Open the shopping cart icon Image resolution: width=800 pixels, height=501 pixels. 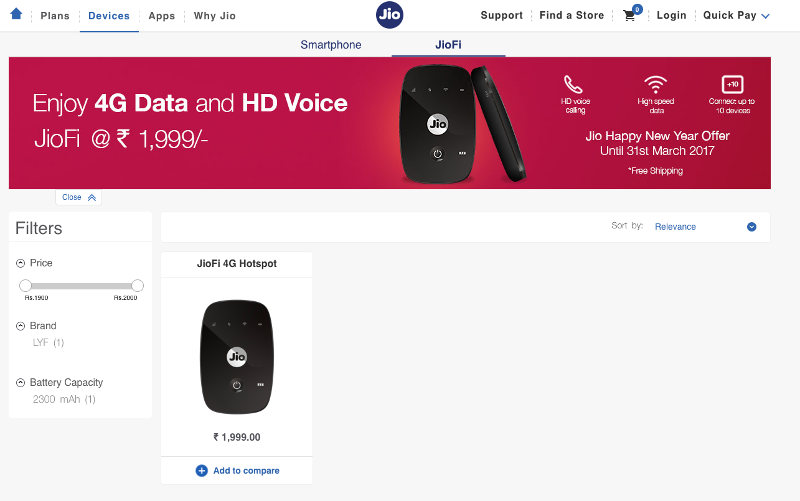coord(630,15)
